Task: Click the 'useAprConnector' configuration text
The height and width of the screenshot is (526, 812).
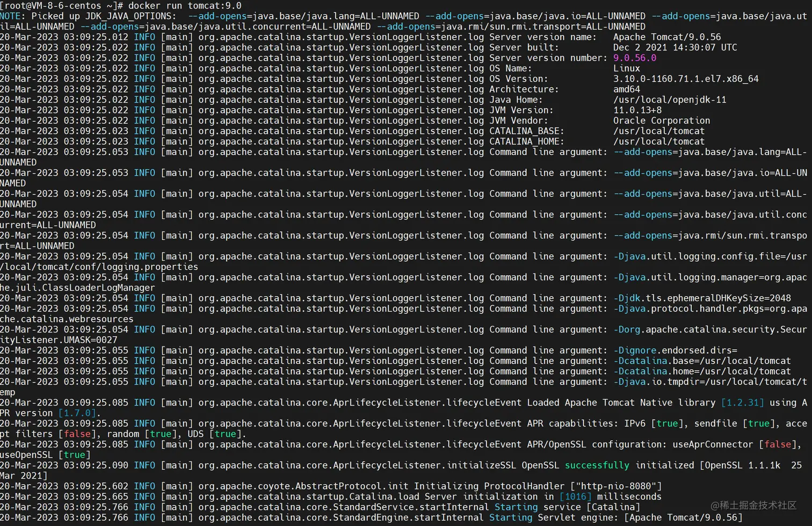Action: [x=713, y=445]
